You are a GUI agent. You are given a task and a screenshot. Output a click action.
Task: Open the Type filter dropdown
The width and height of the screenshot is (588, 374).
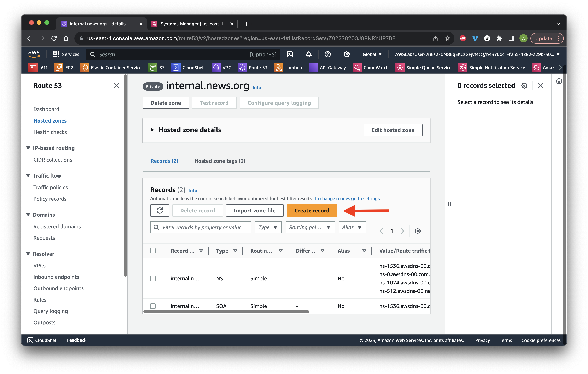tap(268, 227)
